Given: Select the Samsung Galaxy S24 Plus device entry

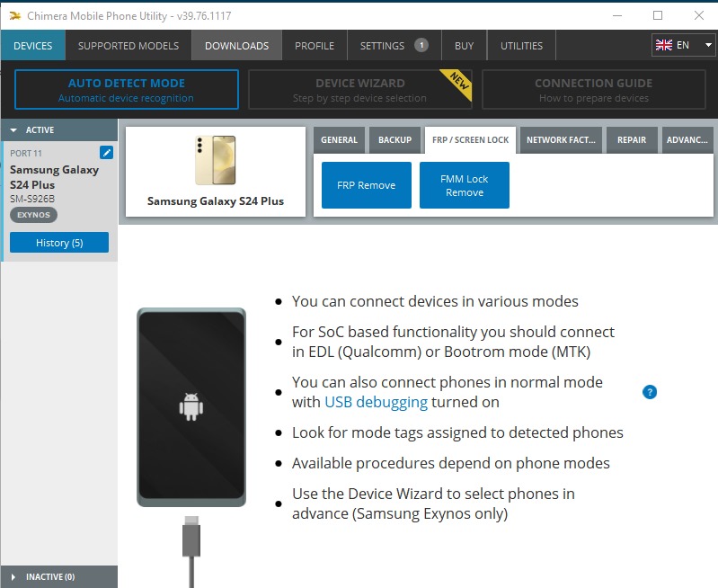Looking at the screenshot, I should click(59, 201).
